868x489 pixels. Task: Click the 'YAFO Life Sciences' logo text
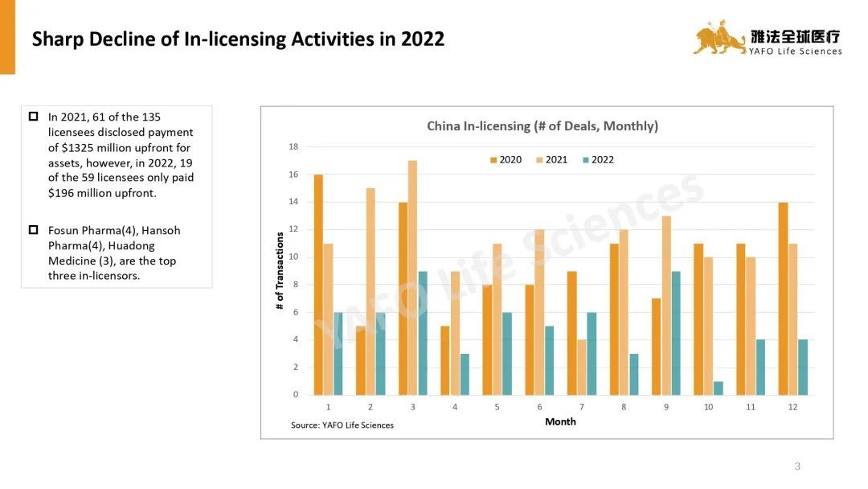(796, 51)
